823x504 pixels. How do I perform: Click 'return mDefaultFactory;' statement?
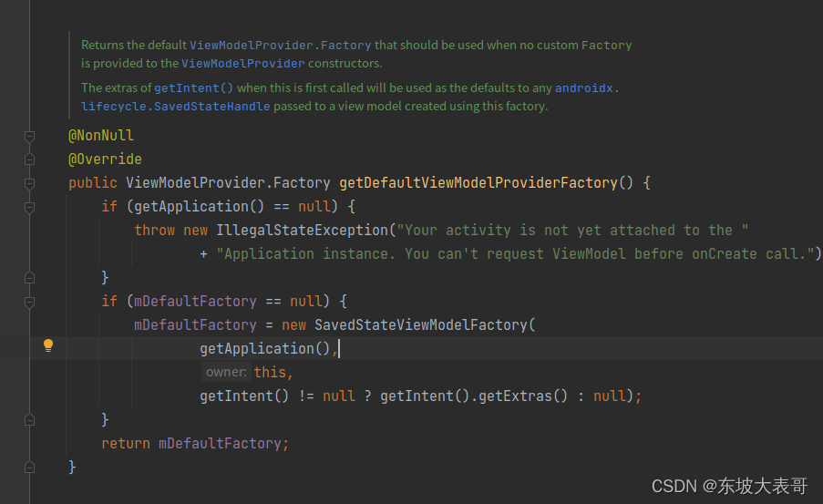[195, 444]
